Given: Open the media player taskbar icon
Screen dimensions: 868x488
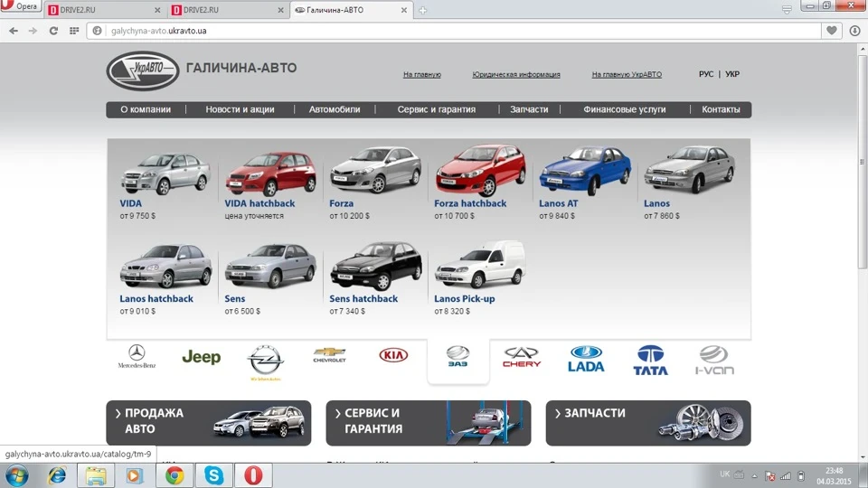Looking at the screenshot, I should click(x=134, y=476).
